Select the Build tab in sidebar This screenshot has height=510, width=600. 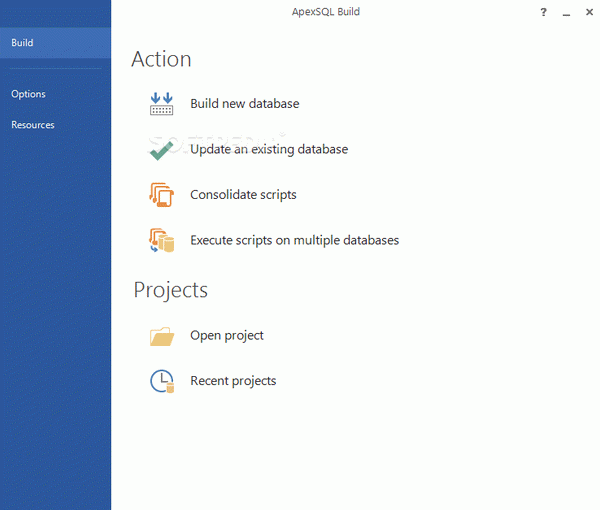click(x=55, y=42)
